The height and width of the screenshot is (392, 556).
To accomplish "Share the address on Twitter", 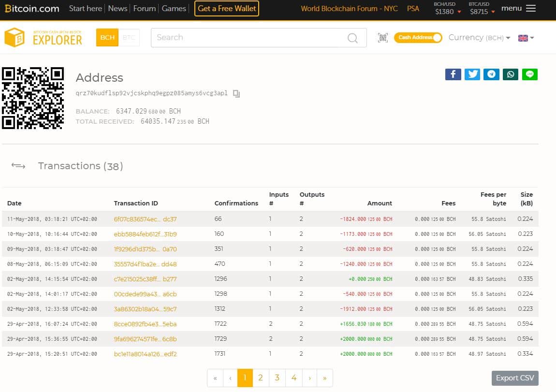I will tap(472, 74).
